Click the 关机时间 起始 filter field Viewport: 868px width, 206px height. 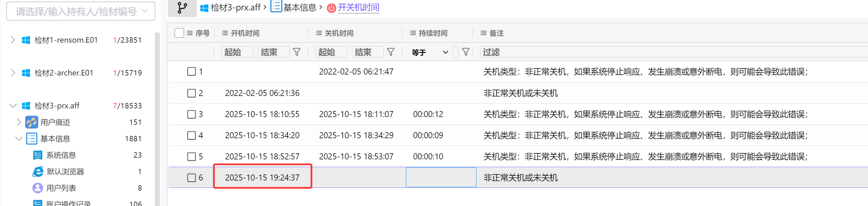point(331,52)
